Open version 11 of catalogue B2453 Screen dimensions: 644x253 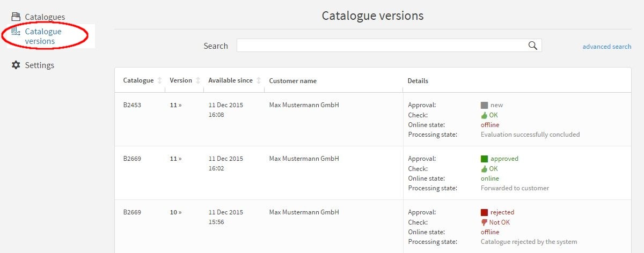[x=175, y=105]
